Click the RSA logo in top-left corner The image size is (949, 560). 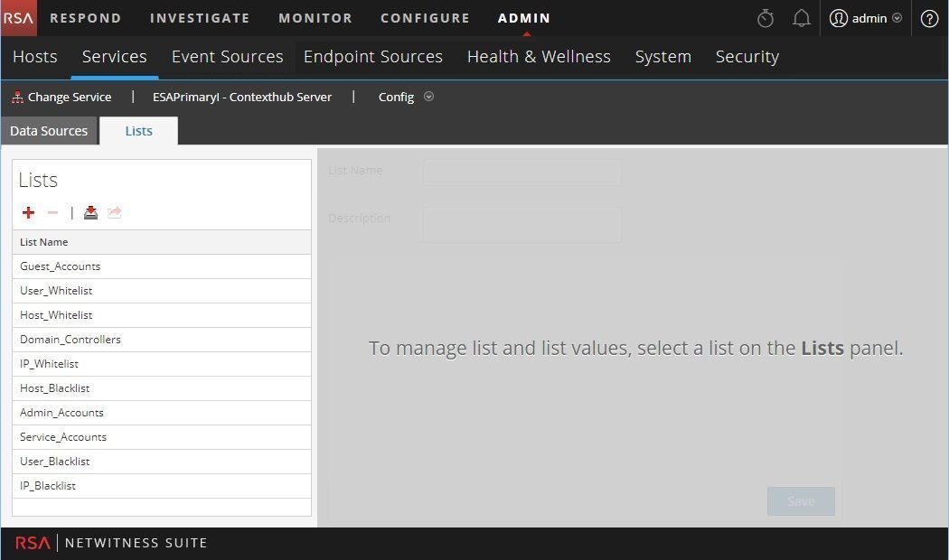(18, 18)
